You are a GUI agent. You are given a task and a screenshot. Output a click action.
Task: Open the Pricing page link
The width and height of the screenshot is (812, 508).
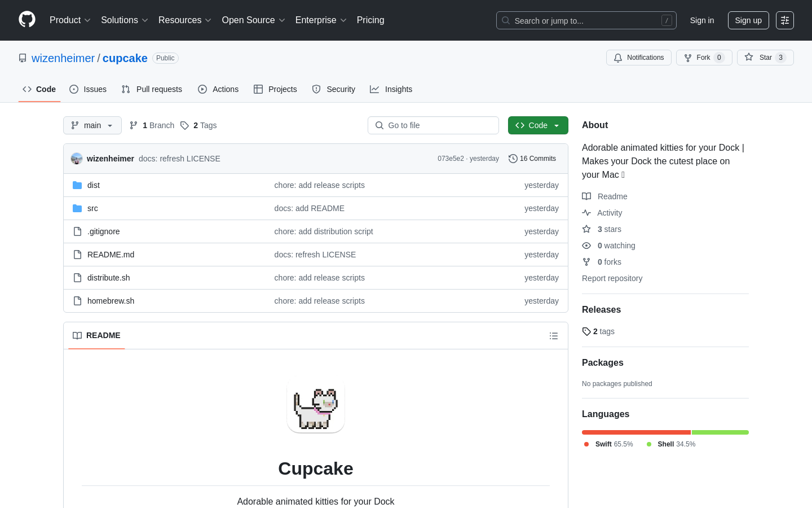(x=370, y=20)
